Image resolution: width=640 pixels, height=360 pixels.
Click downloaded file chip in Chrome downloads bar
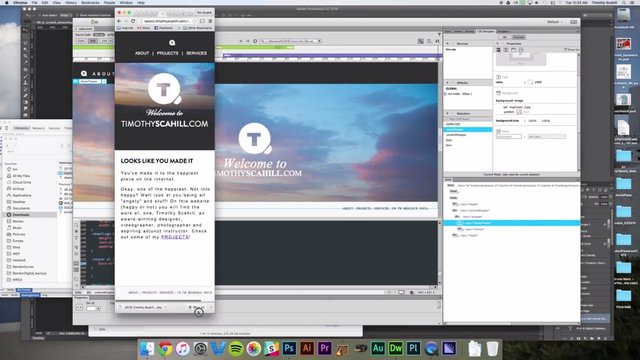coord(142,307)
